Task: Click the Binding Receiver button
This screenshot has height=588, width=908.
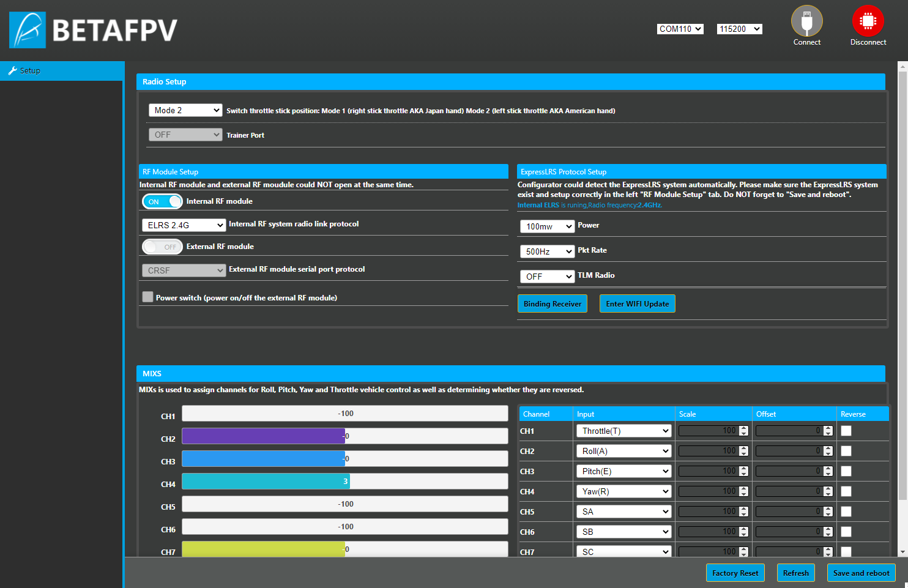Action: tap(553, 303)
